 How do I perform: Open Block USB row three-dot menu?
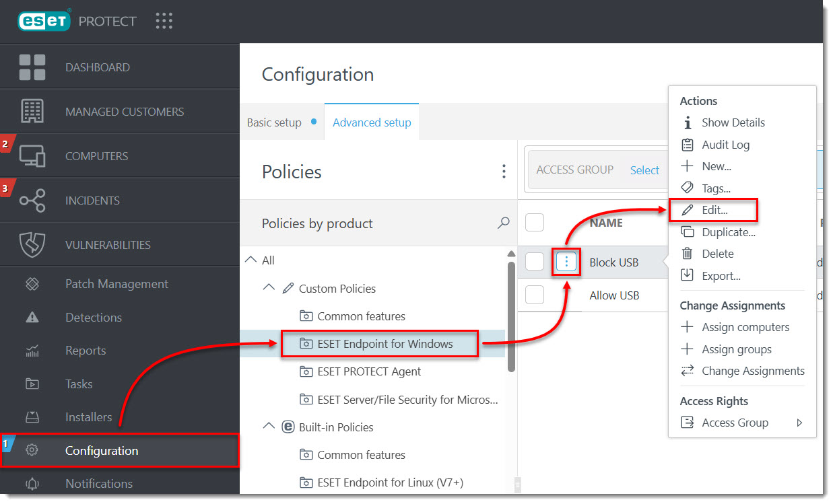(566, 262)
